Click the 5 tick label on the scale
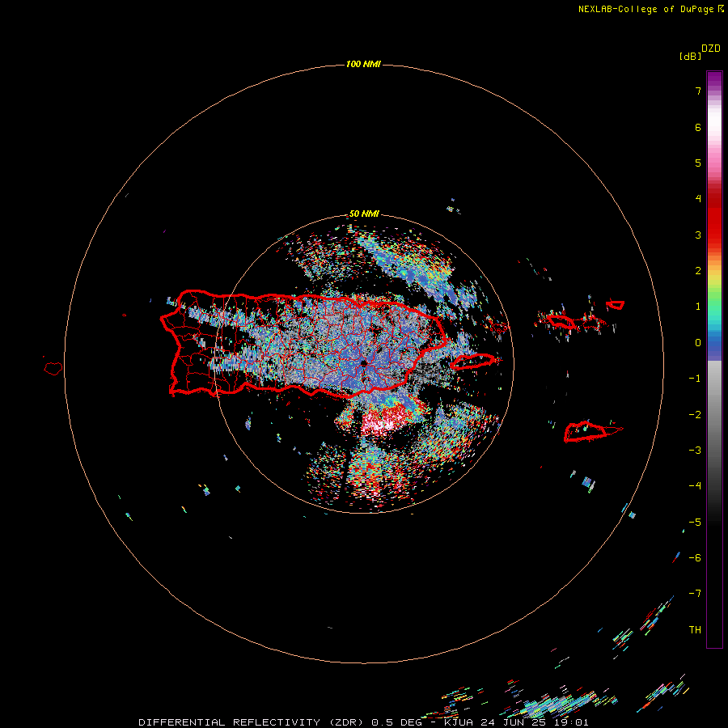 coord(698,163)
